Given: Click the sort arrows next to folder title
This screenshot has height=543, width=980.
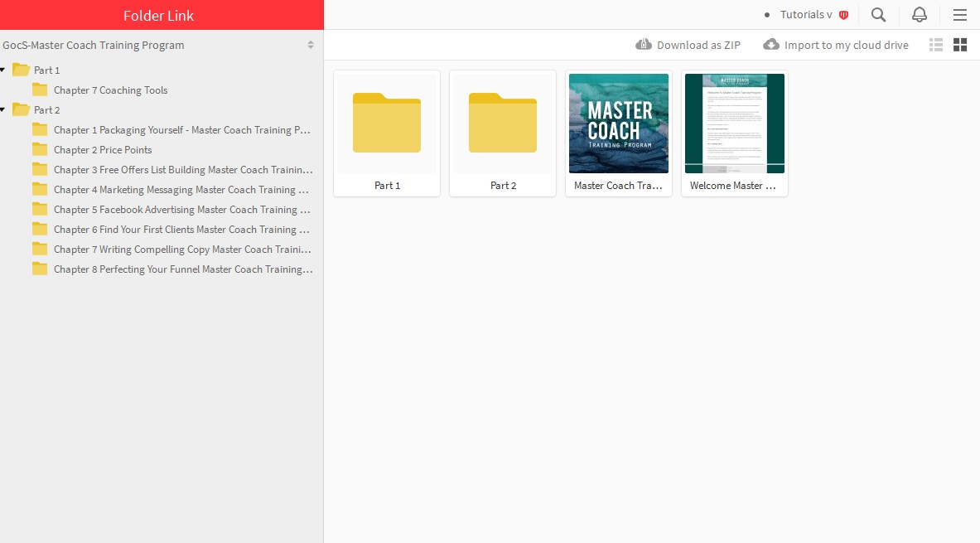Looking at the screenshot, I should [311, 45].
